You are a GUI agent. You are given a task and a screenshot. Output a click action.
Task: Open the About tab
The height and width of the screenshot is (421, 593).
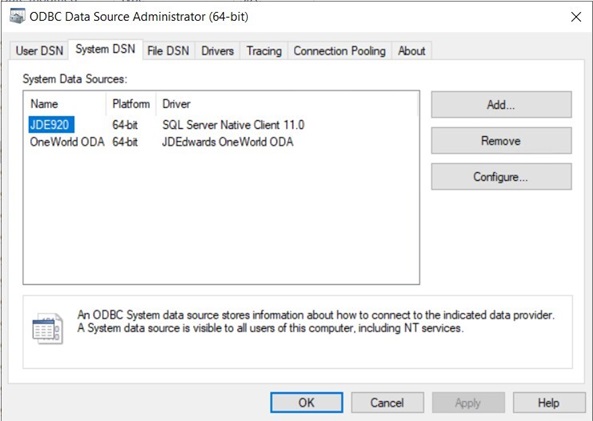point(411,51)
